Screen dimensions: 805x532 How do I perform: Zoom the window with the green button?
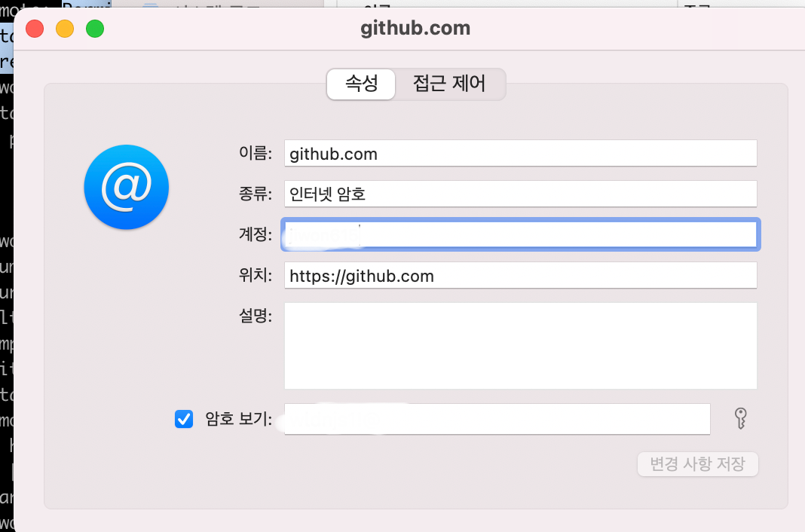click(95, 29)
